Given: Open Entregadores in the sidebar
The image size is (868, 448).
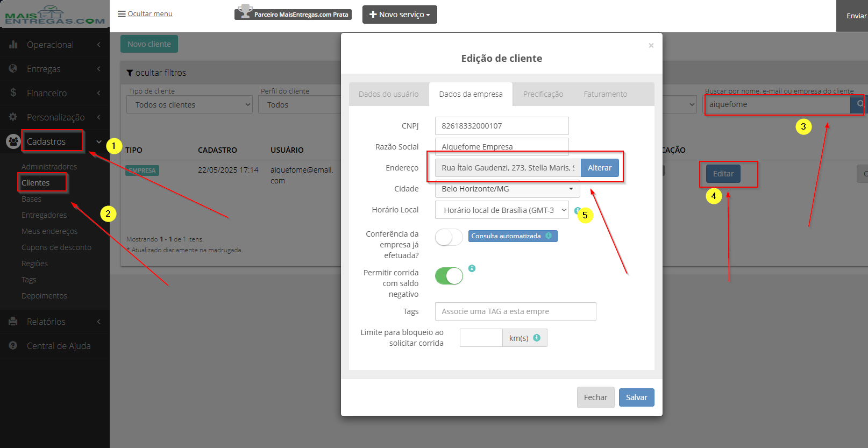Looking at the screenshot, I should coord(44,215).
